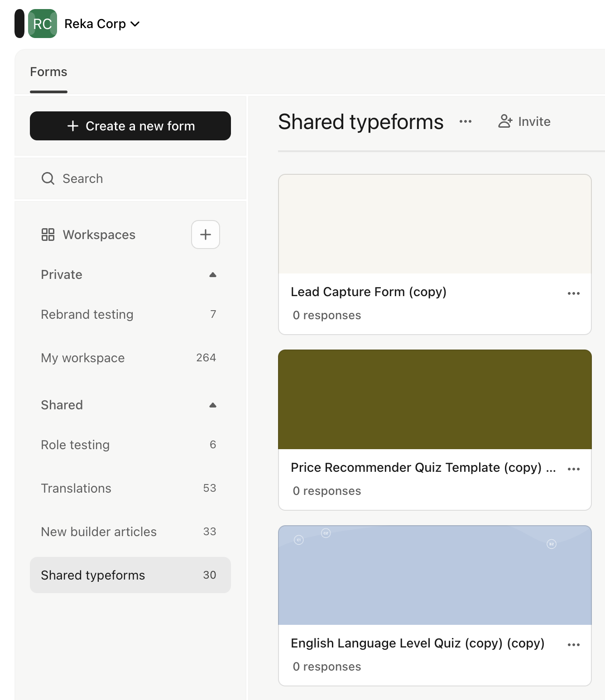
Task: Open the Reka Corp account dropdown
Action: [102, 24]
